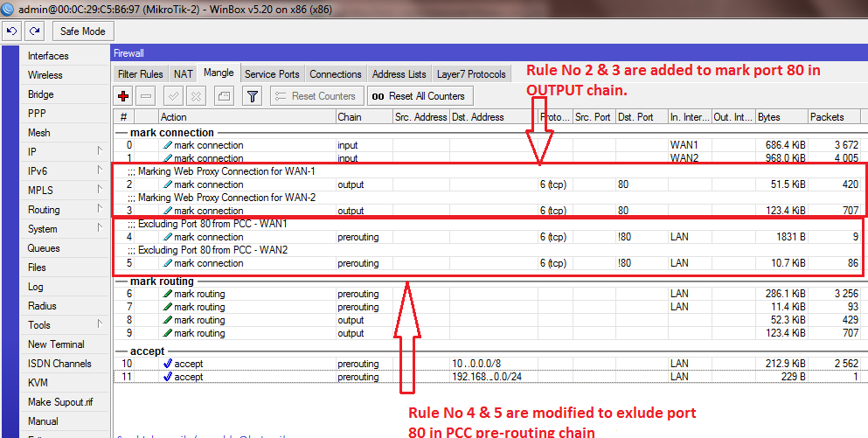Click the Disable cross icon
868x438 pixels.
click(x=196, y=96)
